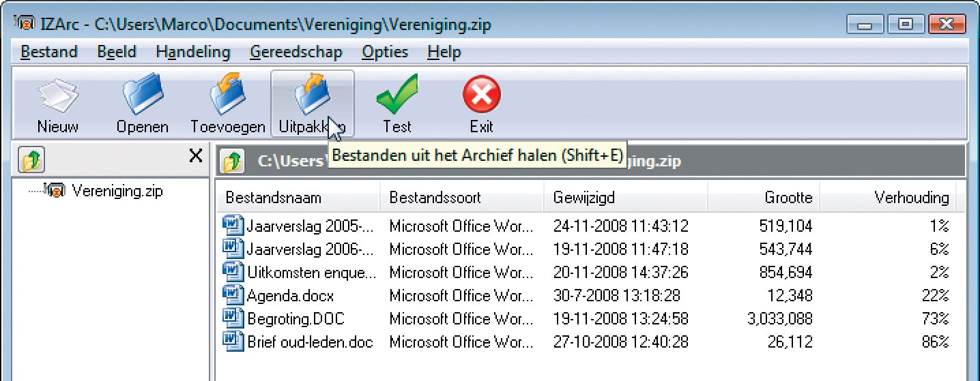Click the Nieuw archive toolbar icon
Image resolution: width=980 pixels, height=381 pixels.
coord(57,100)
